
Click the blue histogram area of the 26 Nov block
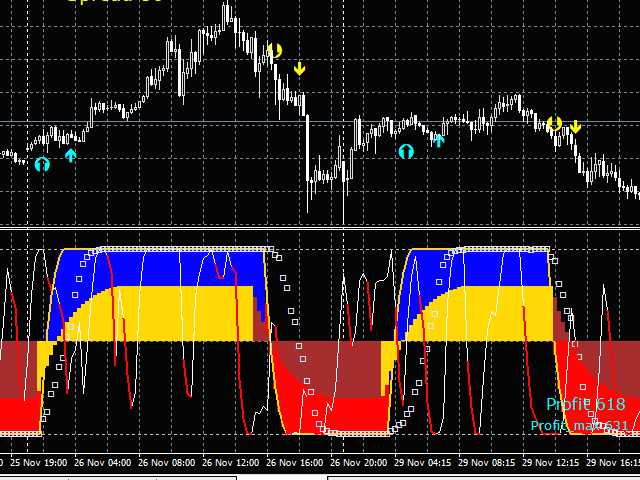160,266
